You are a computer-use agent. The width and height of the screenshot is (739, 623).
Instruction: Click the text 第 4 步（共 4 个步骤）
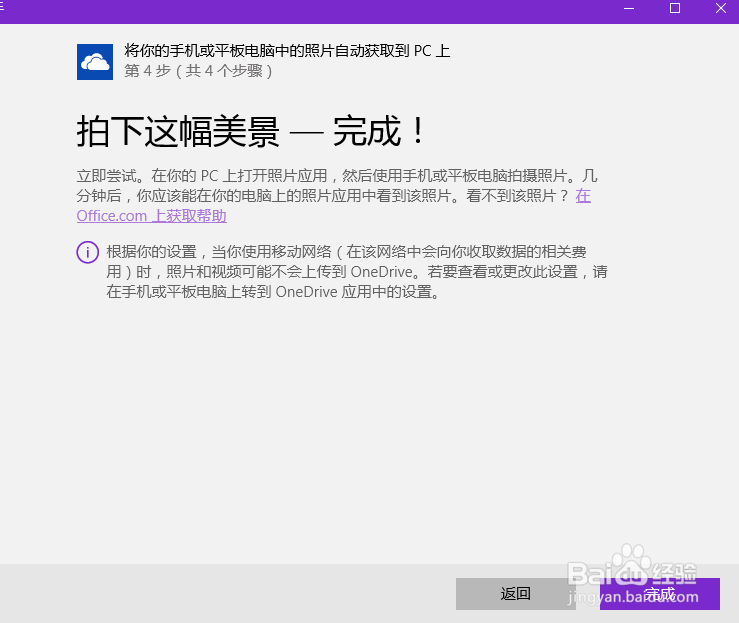(x=198, y=71)
